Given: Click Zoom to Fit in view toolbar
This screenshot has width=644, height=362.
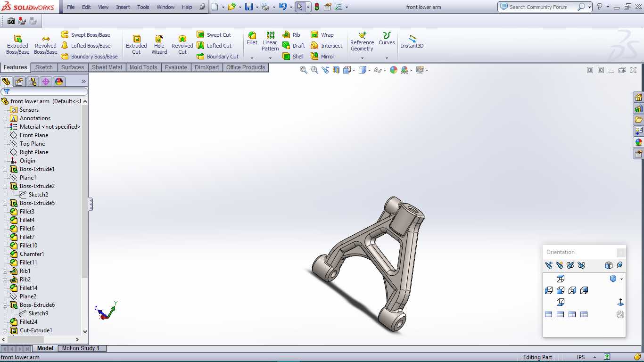Looking at the screenshot, I should (x=304, y=70).
